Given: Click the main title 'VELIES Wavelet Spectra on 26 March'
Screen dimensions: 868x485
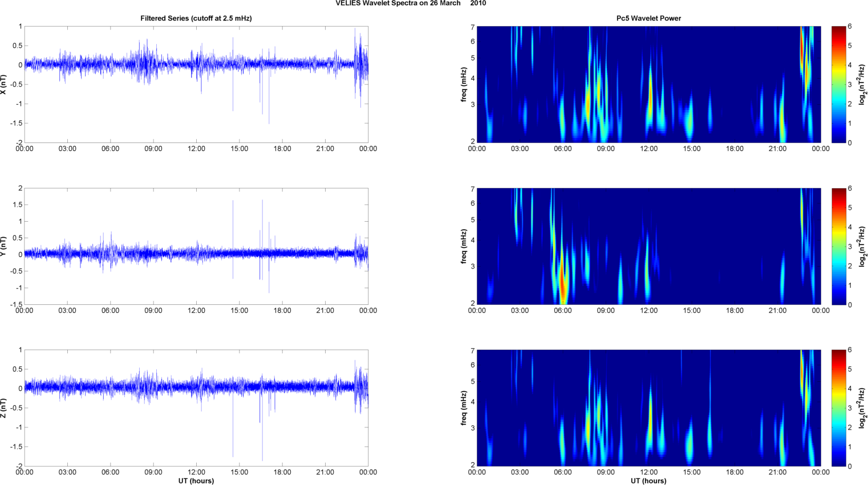Looking at the screenshot, I should [398, 3].
